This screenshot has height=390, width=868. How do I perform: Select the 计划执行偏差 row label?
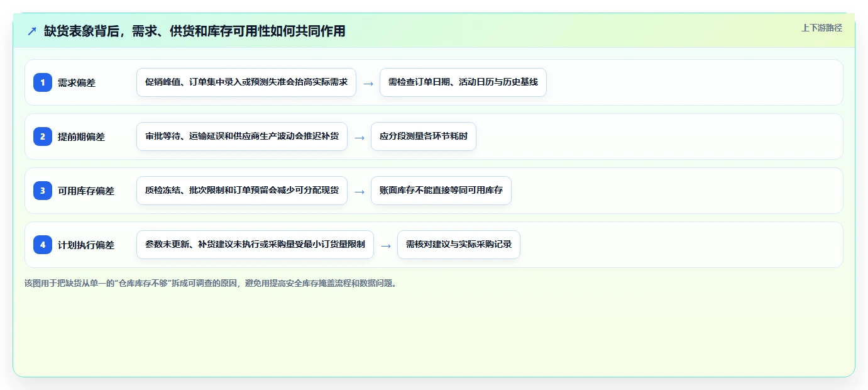(x=86, y=245)
